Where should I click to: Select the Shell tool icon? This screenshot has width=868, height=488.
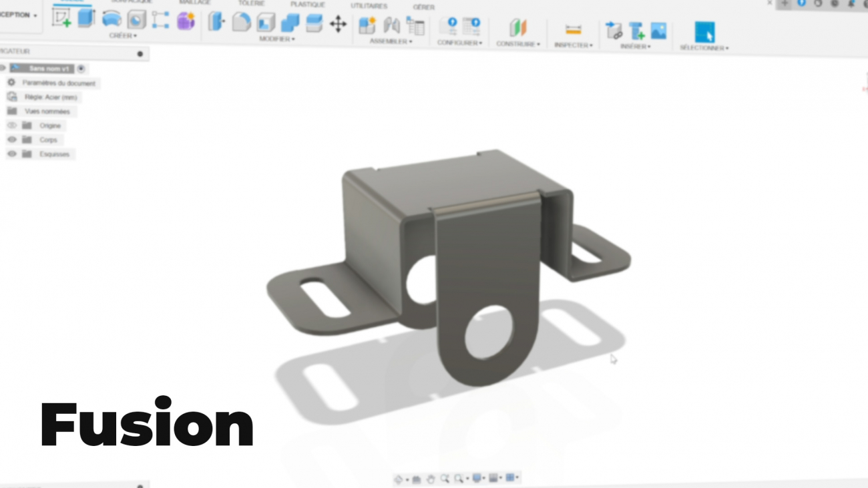pyautogui.click(x=266, y=23)
